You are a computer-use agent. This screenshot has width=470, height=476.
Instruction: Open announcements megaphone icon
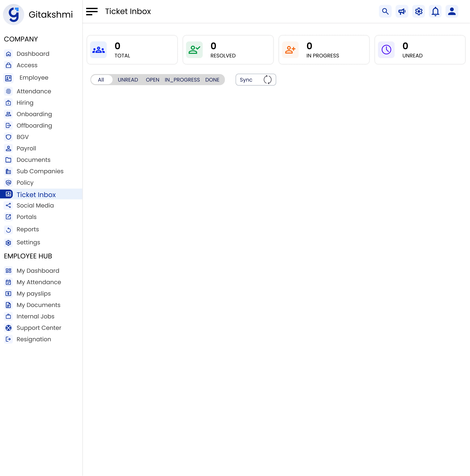tap(402, 11)
